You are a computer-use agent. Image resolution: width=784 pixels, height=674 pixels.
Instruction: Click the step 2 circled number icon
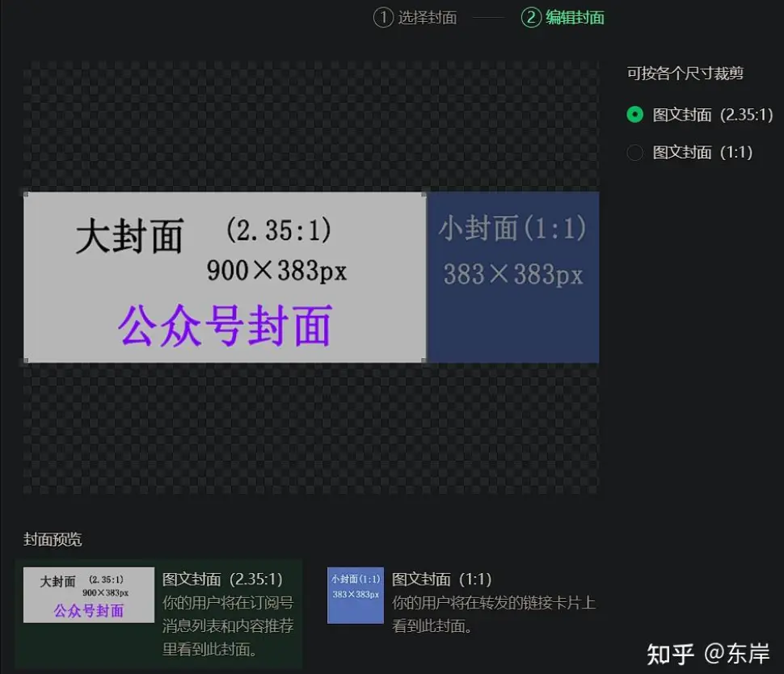(x=531, y=17)
